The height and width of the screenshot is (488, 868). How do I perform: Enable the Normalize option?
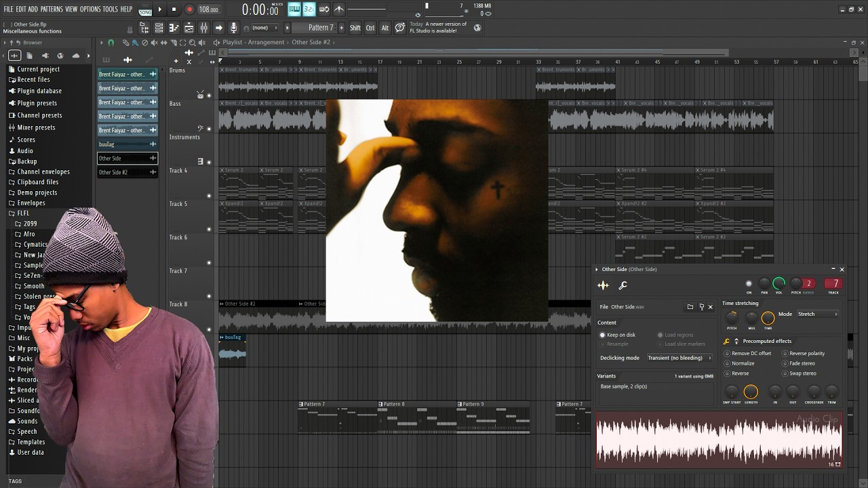[x=739, y=363]
